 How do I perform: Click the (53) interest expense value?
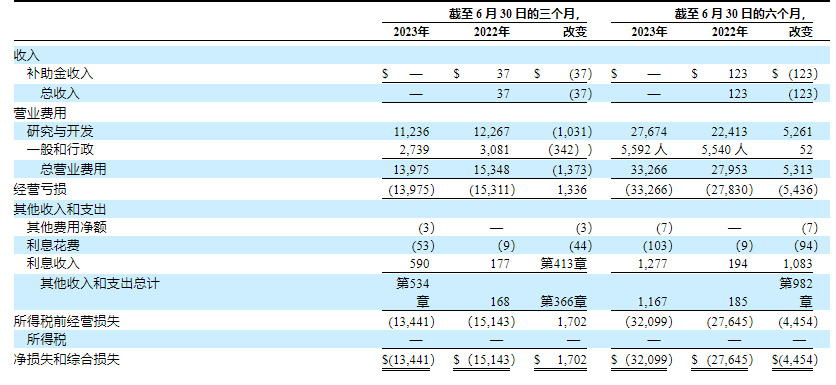[423, 246]
